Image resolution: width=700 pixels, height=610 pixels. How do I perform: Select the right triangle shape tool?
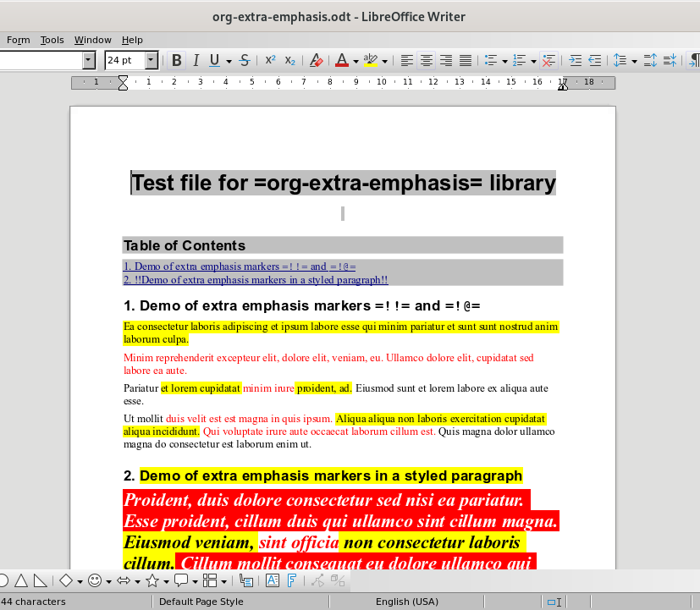pyautogui.click(x=41, y=580)
